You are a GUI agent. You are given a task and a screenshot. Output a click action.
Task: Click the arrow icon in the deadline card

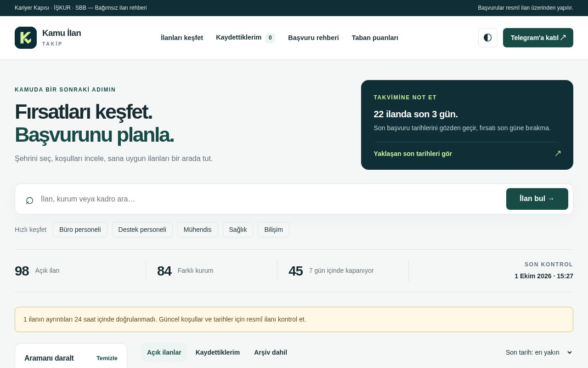pos(558,154)
